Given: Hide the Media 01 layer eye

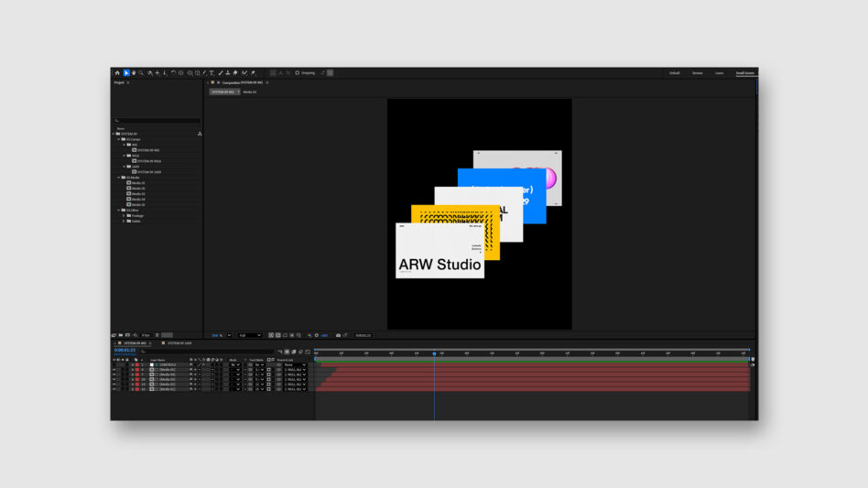Looking at the screenshot, I should [114, 389].
